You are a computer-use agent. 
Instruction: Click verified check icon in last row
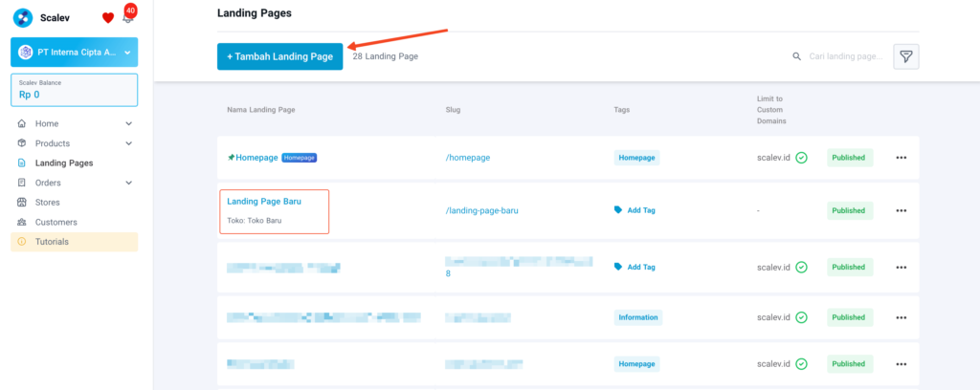point(801,364)
